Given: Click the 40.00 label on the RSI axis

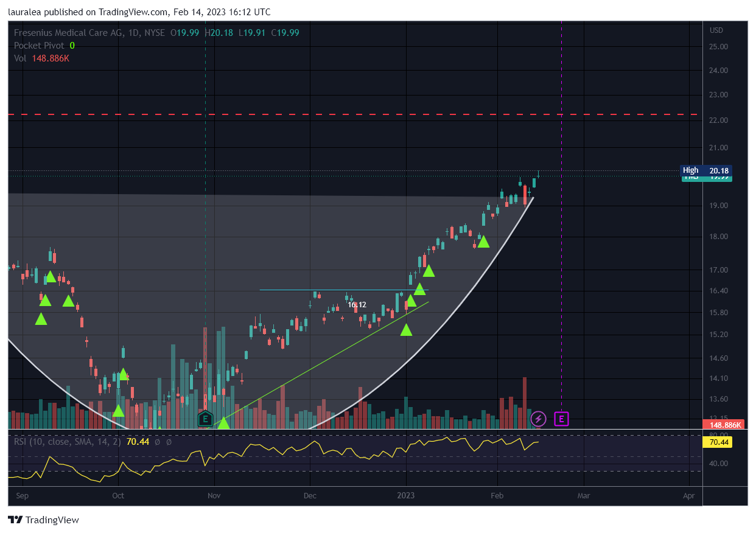Looking at the screenshot, I should coord(718,464).
